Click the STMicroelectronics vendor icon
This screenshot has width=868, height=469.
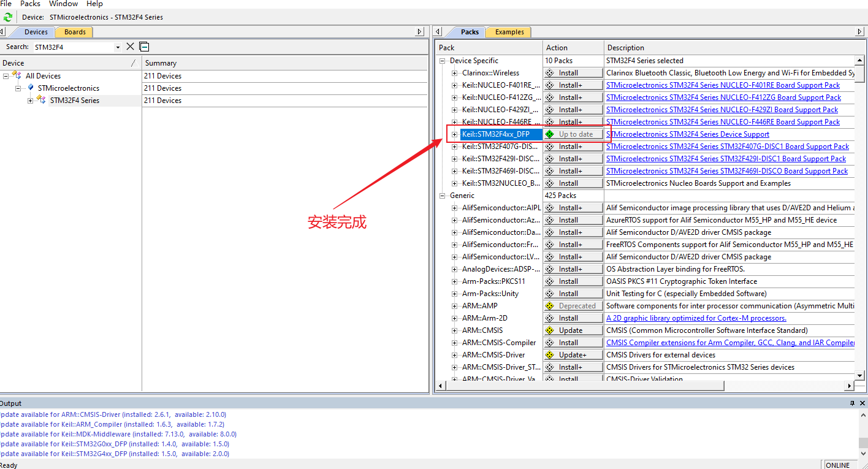31,88
